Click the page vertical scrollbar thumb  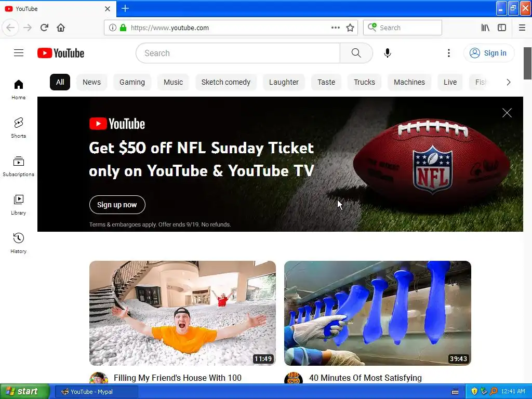point(528,63)
